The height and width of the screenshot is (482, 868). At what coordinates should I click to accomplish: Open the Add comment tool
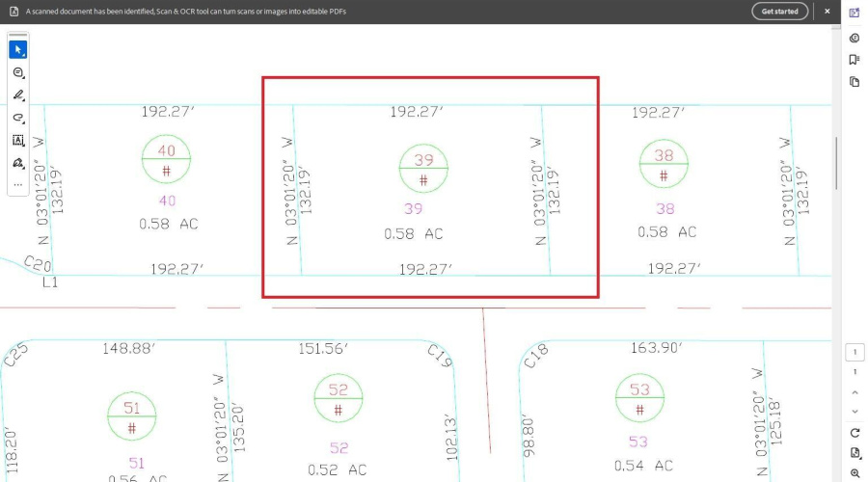coord(17,72)
